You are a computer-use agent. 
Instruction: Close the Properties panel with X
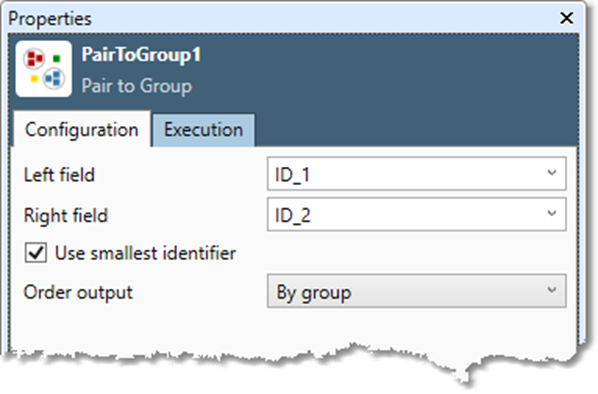(x=566, y=18)
